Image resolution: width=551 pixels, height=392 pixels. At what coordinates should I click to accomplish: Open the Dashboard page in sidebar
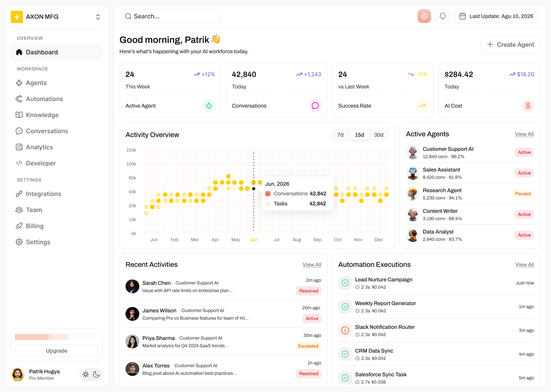coord(57,52)
